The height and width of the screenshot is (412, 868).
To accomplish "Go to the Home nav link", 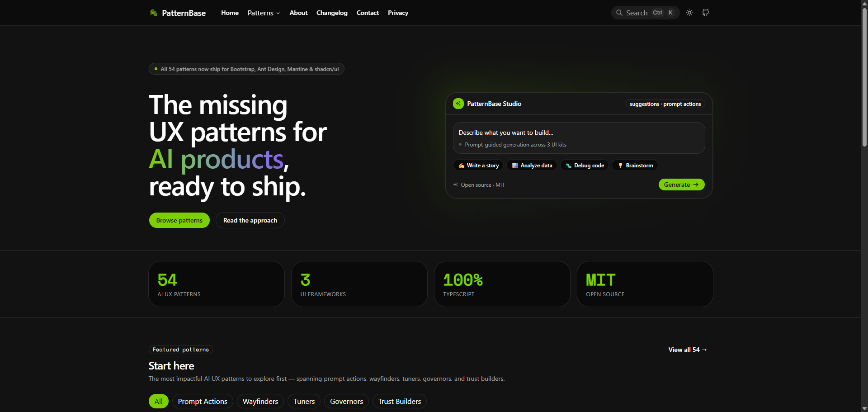I will tap(230, 13).
